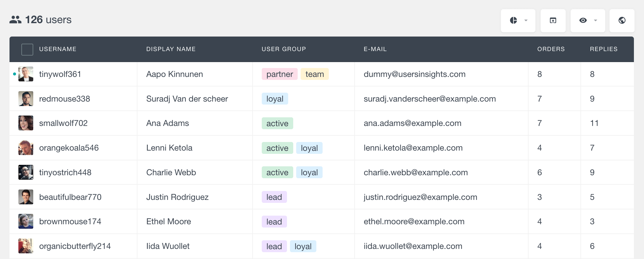Image resolution: width=644 pixels, height=259 pixels.
Task: Click the pink partner group tag
Action: [x=279, y=74]
